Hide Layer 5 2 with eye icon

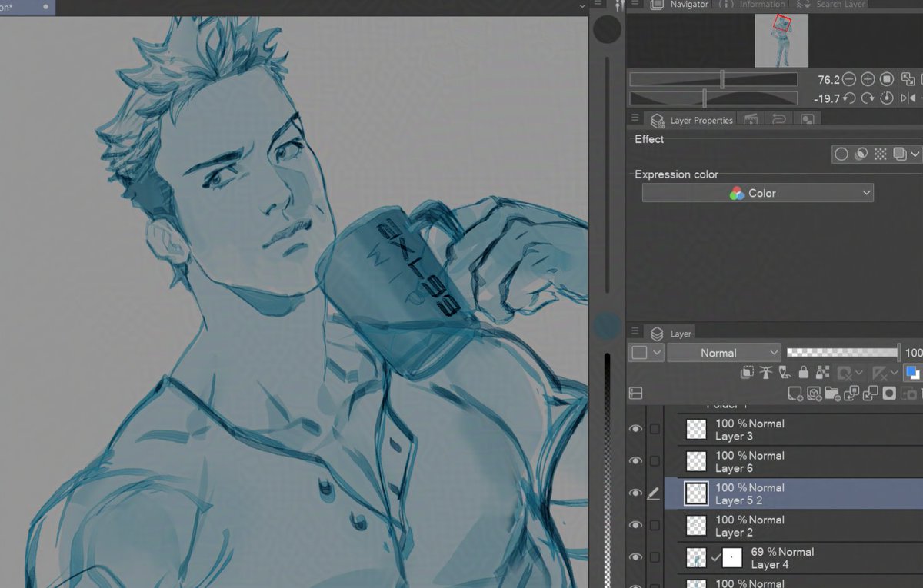tap(635, 493)
